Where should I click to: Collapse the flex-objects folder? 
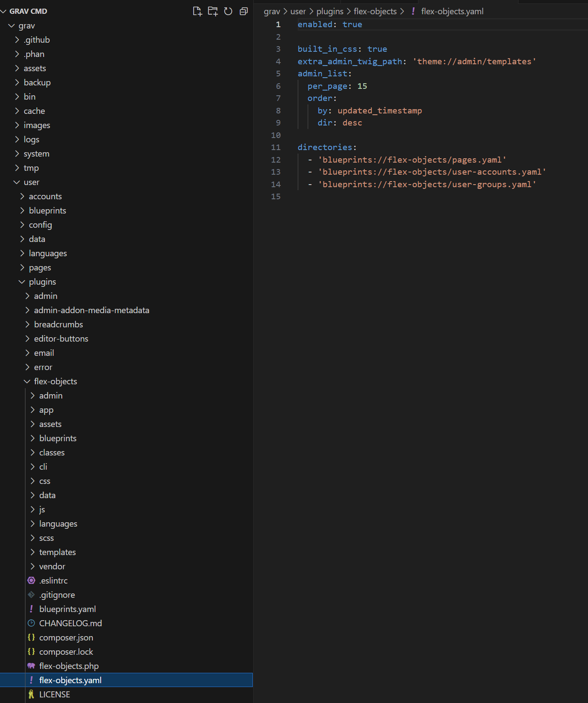27,381
